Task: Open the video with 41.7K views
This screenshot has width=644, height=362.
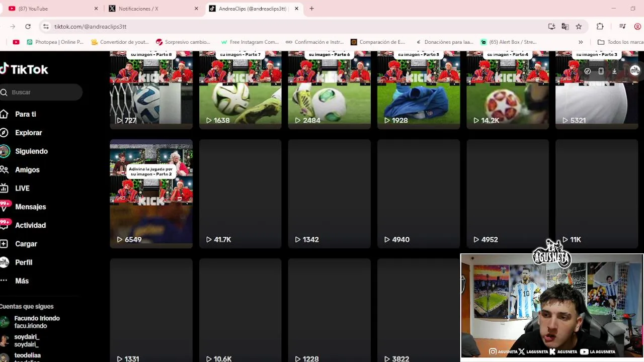Action: coord(240,194)
